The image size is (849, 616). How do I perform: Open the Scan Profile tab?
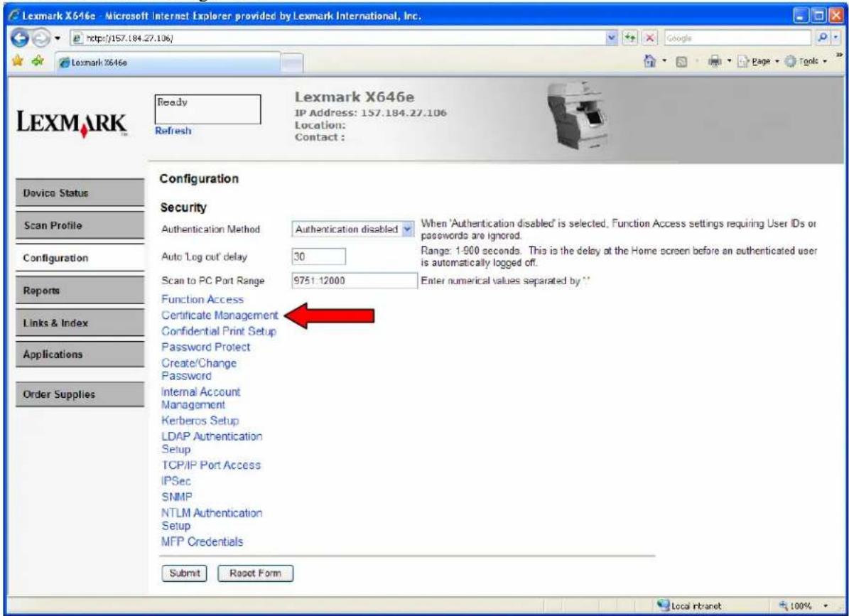[x=80, y=225]
